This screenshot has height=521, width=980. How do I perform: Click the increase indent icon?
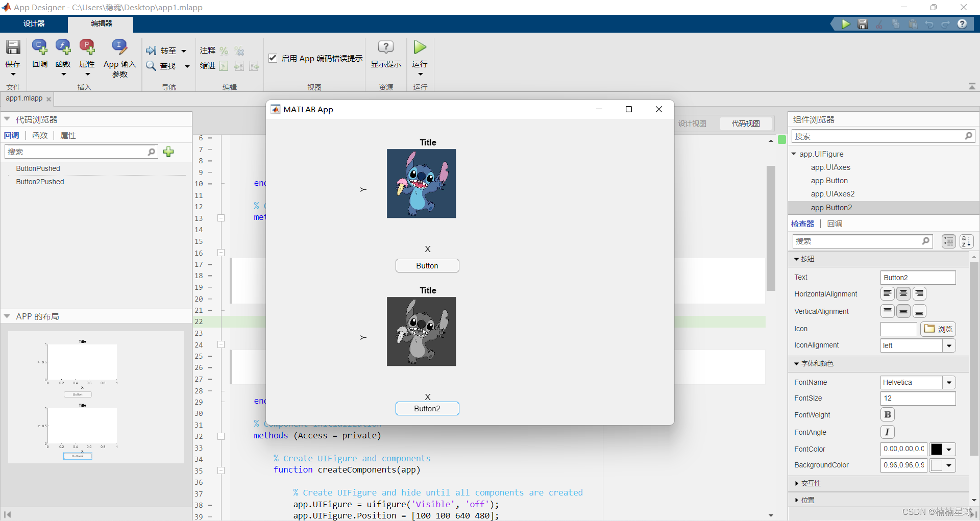(x=239, y=66)
